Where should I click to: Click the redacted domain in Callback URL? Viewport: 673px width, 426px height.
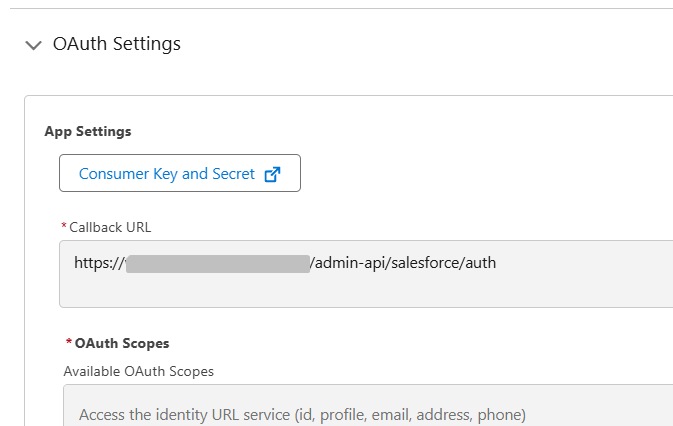point(217,264)
